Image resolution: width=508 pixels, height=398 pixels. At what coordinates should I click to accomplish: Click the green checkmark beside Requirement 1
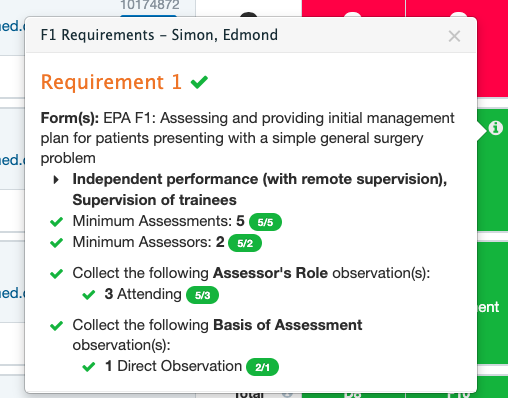pyautogui.click(x=199, y=82)
